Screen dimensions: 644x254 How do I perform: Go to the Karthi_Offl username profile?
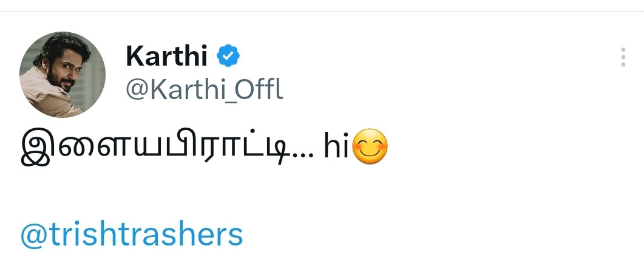pyautogui.click(x=204, y=90)
